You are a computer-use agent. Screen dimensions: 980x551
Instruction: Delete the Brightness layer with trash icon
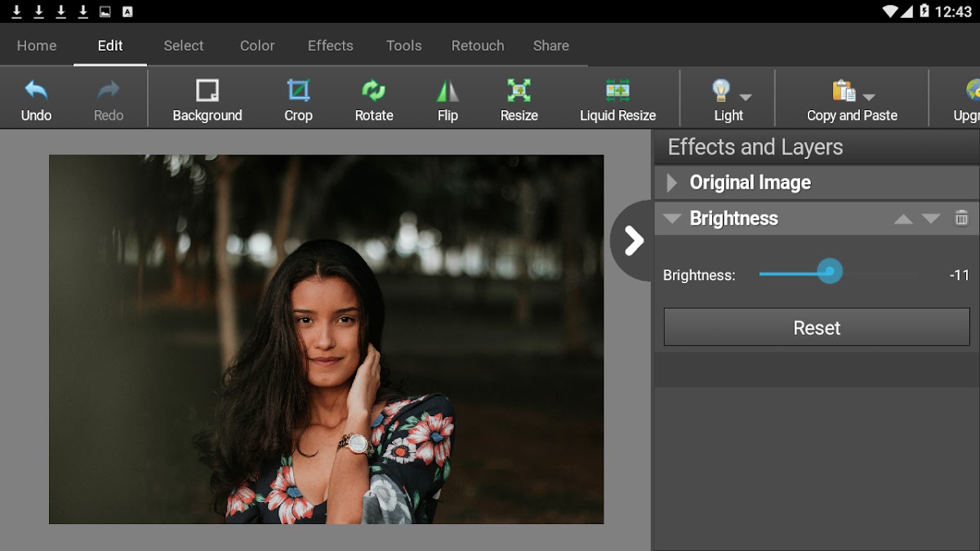pyautogui.click(x=961, y=218)
